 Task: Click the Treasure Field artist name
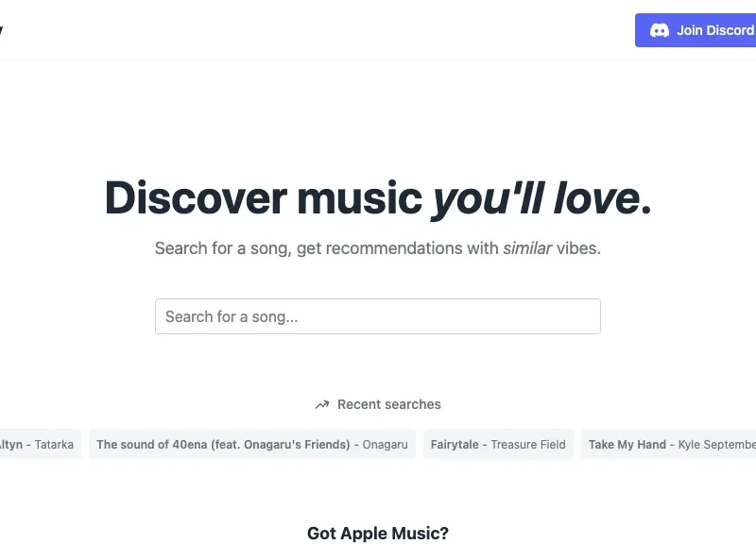(528, 444)
